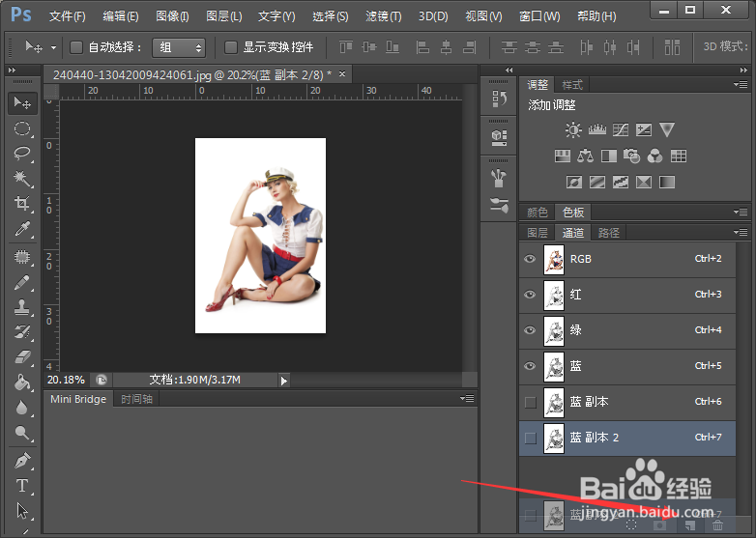Viewport: 756px width, 538px height.
Task: Select the Paint Bucket tool
Action: pos(22,382)
